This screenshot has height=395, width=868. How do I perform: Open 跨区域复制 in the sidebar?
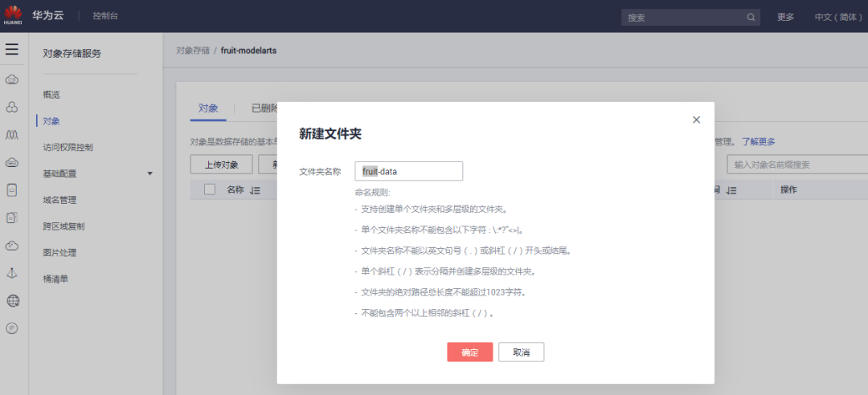pos(63,226)
